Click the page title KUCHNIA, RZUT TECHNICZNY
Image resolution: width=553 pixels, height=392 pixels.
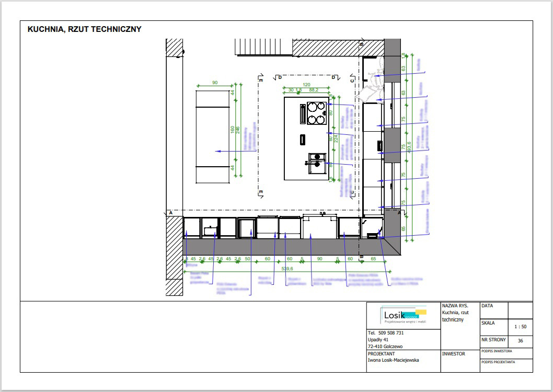point(85,30)
